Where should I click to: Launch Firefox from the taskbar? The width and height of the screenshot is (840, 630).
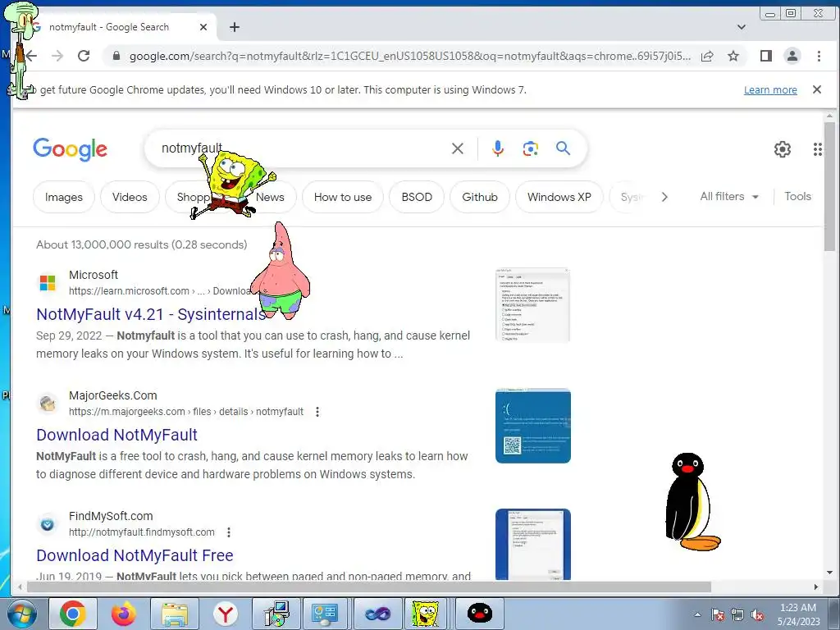[124, 614]
